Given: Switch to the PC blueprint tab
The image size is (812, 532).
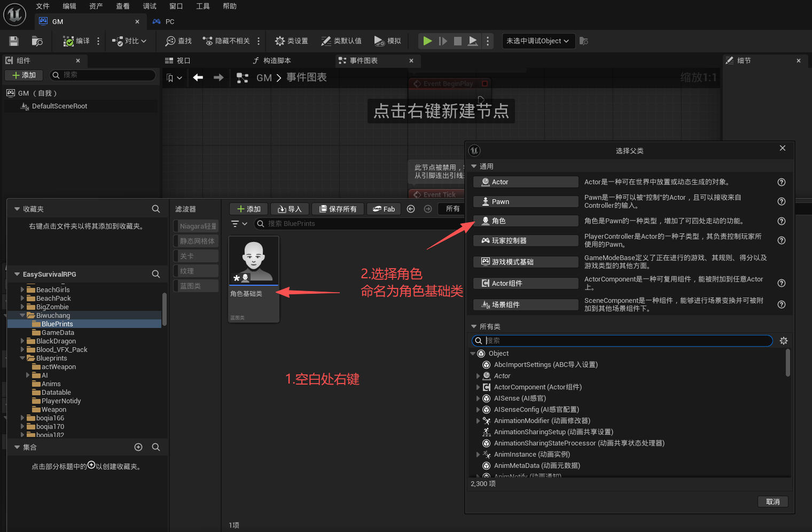Looking at the screenshot, I should point(164,22).
